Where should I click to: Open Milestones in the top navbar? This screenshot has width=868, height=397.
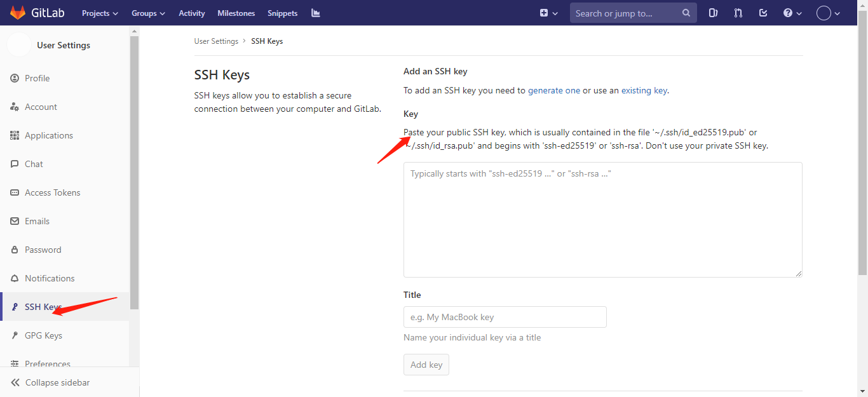pyautogui.click(x=236, y=13)
